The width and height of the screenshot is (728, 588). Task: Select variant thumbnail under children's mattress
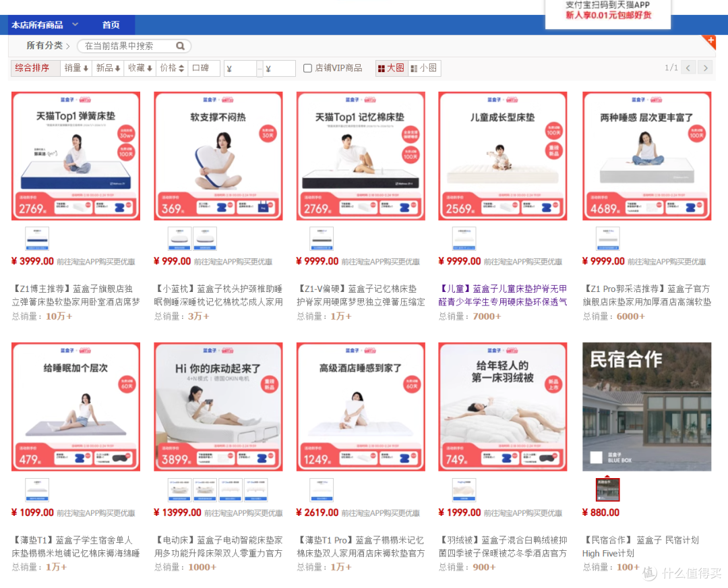point(464,239)
